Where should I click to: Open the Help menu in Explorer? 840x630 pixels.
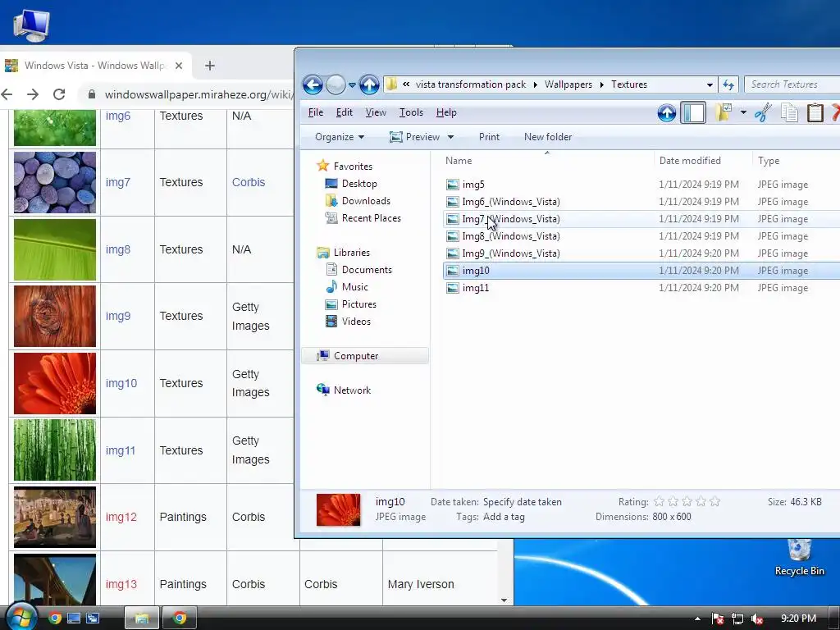coord(446,112)
